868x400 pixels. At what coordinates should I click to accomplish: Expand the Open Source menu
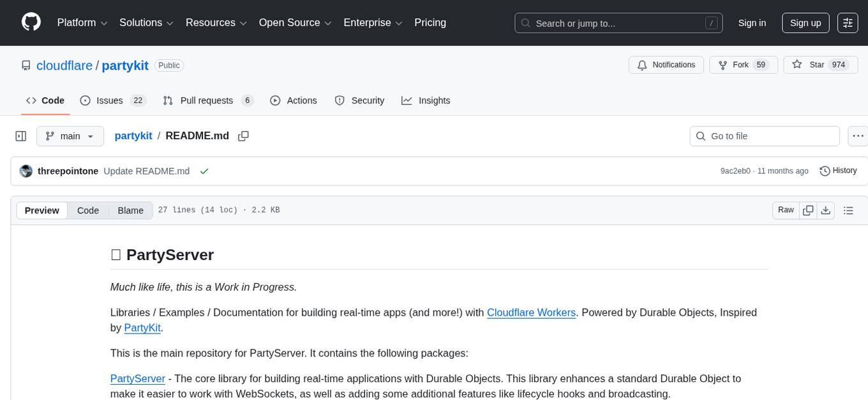coord(294,23)
